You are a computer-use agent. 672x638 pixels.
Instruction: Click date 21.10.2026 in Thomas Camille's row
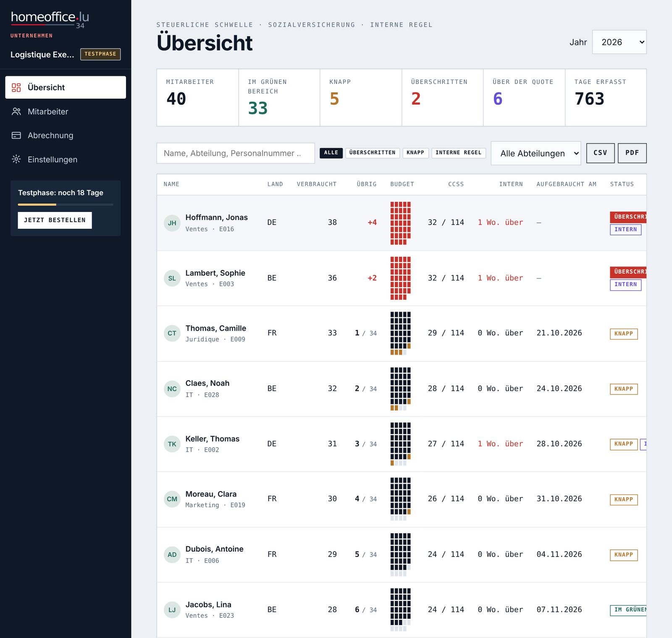click(559, 333)
